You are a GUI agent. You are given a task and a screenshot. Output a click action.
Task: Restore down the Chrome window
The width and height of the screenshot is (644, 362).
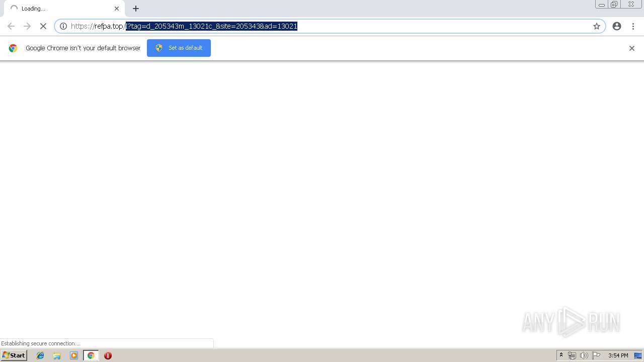[614, 5]
